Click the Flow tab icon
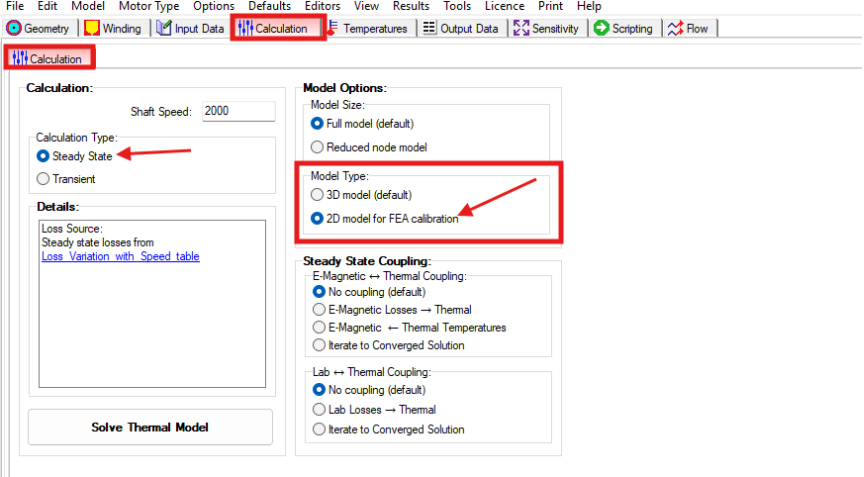Viewport: 864px width, 477px height. (676, 28)
